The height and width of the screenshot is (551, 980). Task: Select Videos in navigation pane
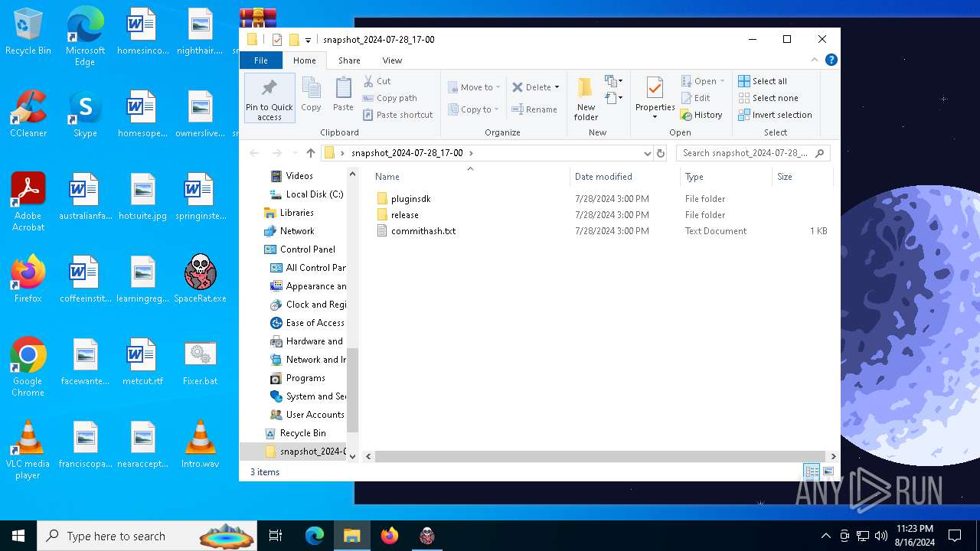299,176
